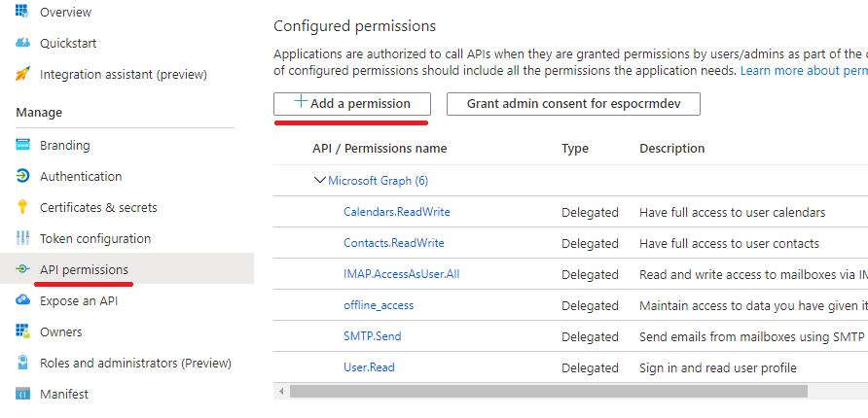Click the Manifest icon
This screenshot has height=418, width=868.
pyautogui.click(x=22, y=394)
